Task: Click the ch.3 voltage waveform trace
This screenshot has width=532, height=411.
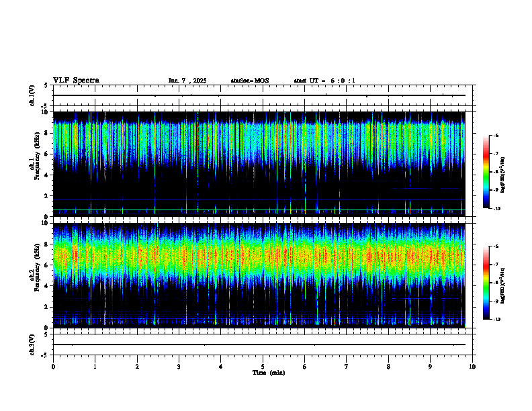Action: point(259,345)
